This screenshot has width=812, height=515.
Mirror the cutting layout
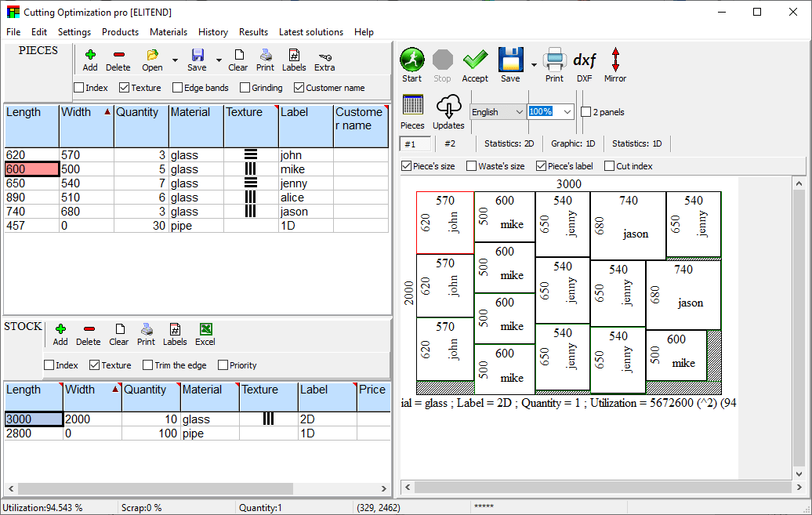(x=615, y=60)
